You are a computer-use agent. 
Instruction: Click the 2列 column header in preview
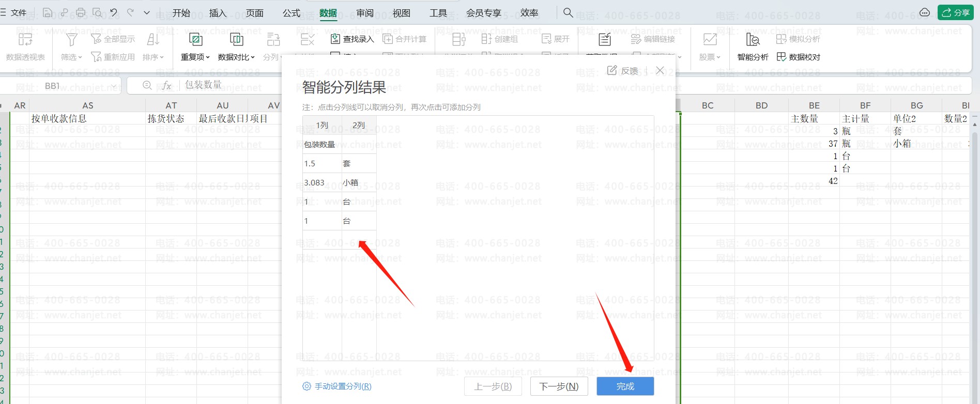click(x=359, y=125)
